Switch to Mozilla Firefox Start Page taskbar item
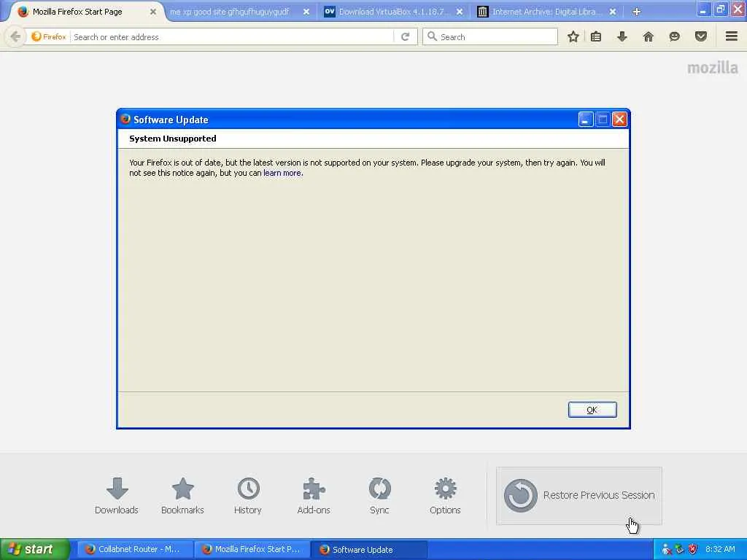 point(252,549)
